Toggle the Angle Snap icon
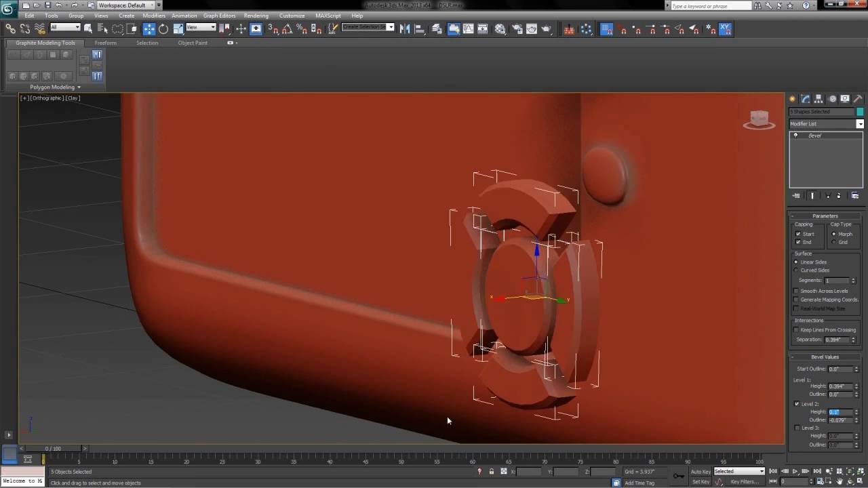The height and width of the screenshot is (488, 868). coord(287,28)
